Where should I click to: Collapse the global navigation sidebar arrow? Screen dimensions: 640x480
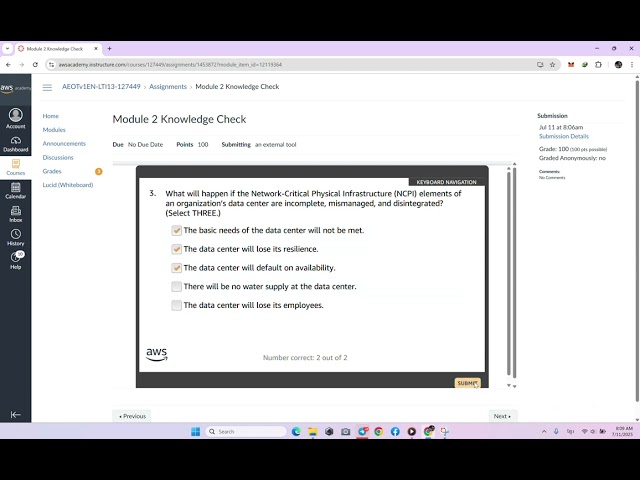[x=16, y=415]
